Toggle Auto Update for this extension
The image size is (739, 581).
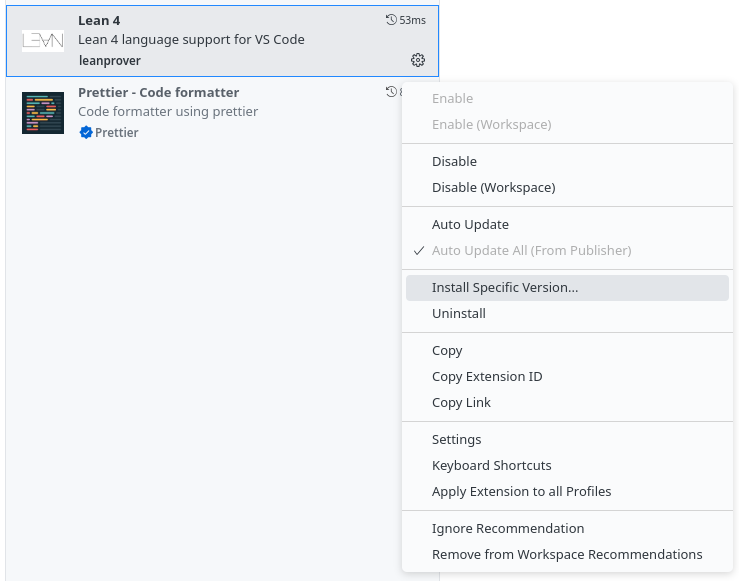(567, 224)
